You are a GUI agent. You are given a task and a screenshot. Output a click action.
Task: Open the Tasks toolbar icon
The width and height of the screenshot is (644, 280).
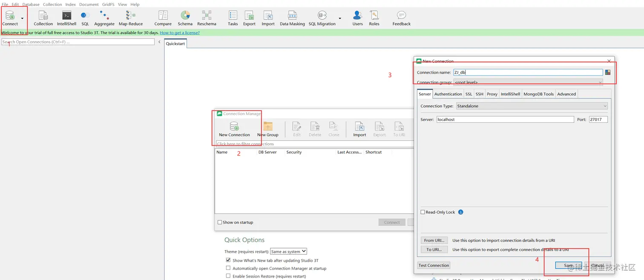coord(233,18)
